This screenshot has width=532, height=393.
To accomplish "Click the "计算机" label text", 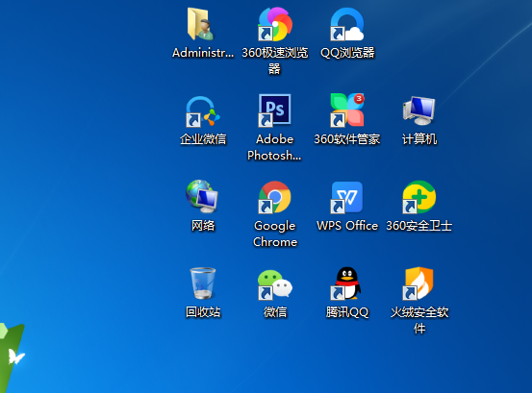I will (x=419, y=139).
